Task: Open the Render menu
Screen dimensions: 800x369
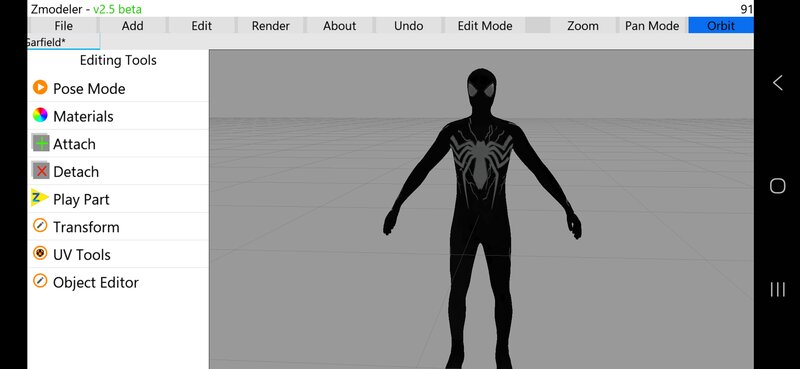Action: click(270, 26)
